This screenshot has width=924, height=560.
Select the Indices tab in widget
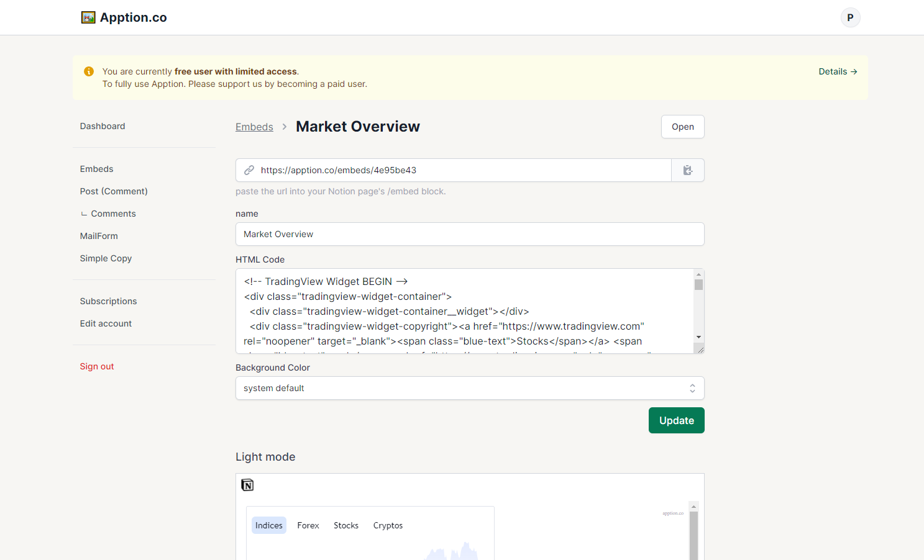(268, 525)
